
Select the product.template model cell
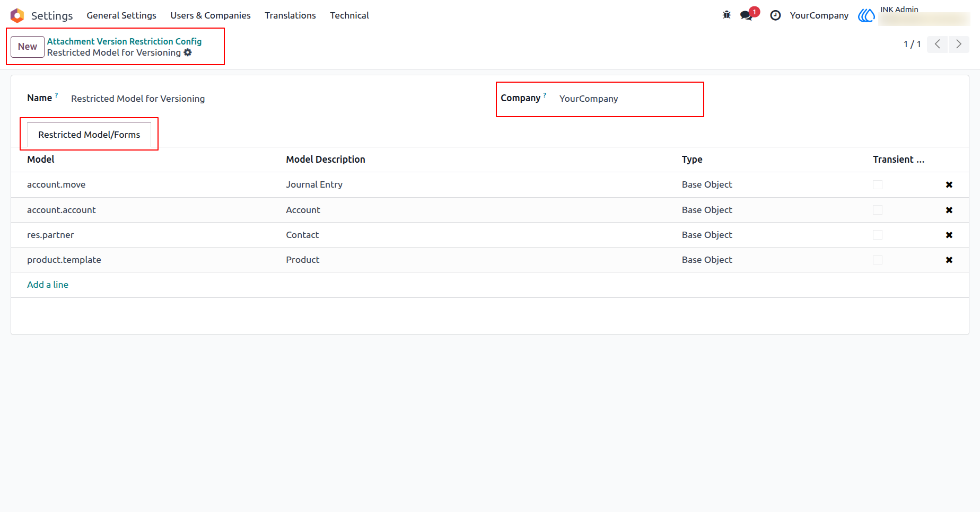[64, 260]
